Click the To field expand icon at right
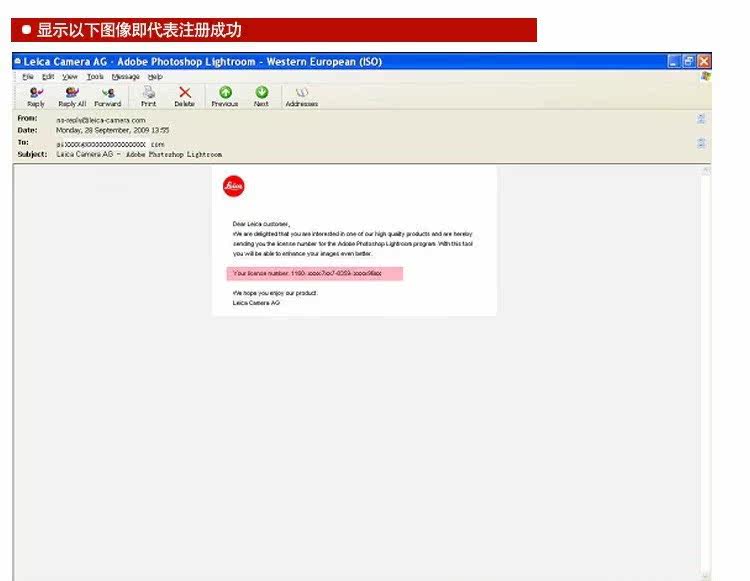The width and height of the screenshot is (750, 581). (x=701, y=143)
